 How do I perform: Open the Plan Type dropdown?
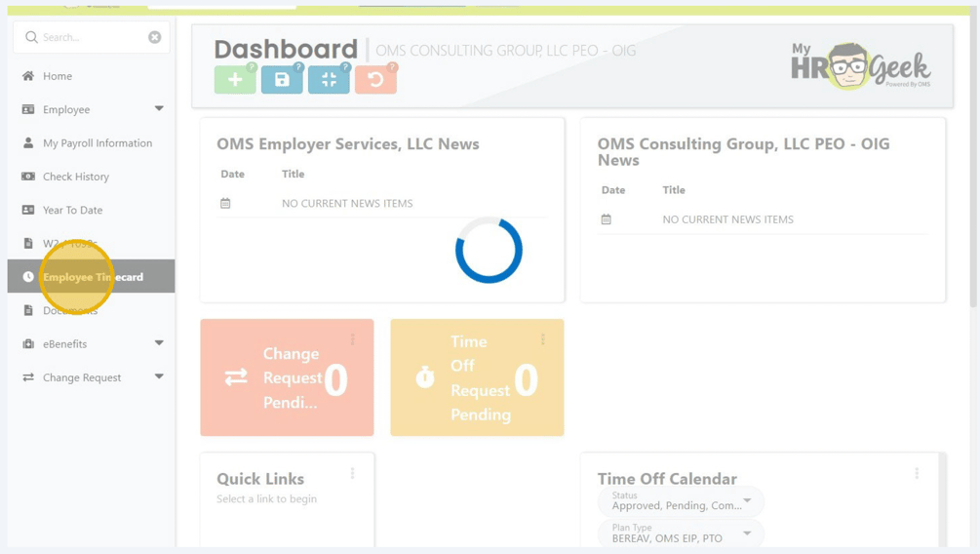click(682, 534)
